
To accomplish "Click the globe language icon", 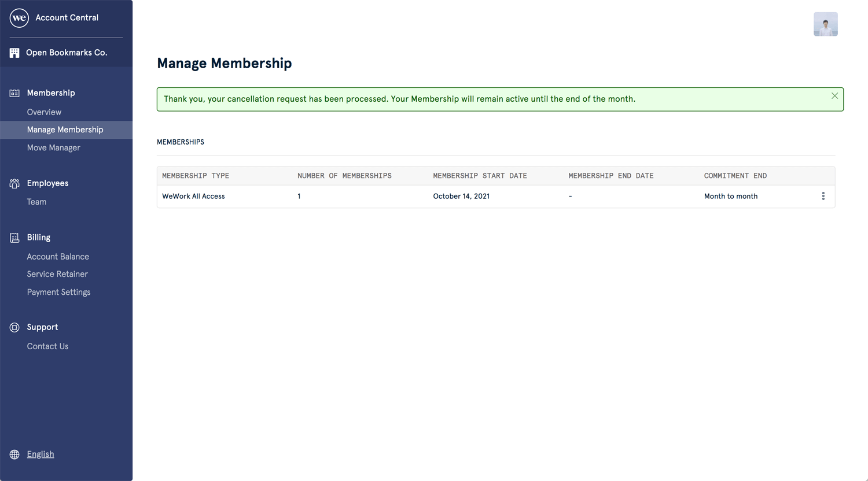I will (14, 454).
